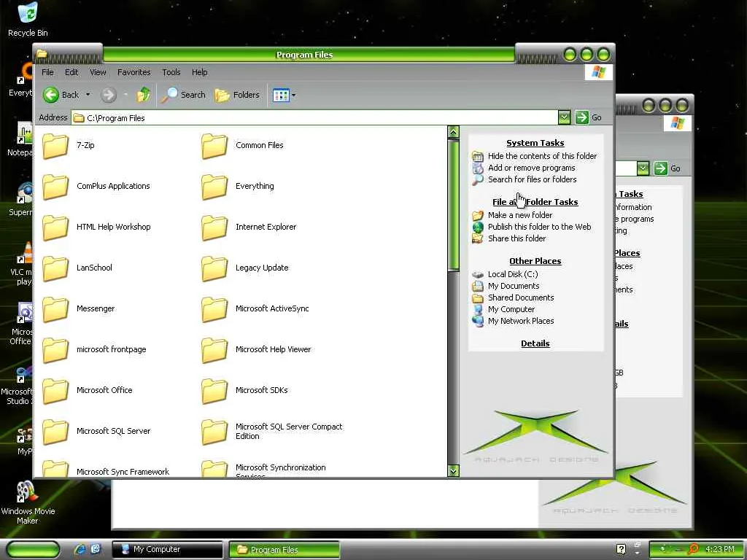Click the Microsoft Sync Framework folder name
The width and height of the screenshot is (747, 560).
[x=123, y=472]
